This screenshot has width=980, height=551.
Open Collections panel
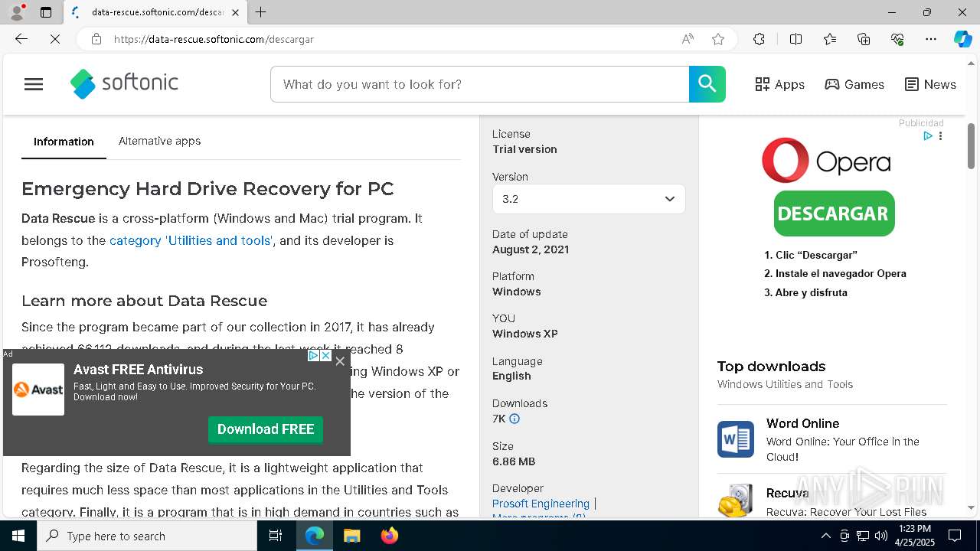864,39
